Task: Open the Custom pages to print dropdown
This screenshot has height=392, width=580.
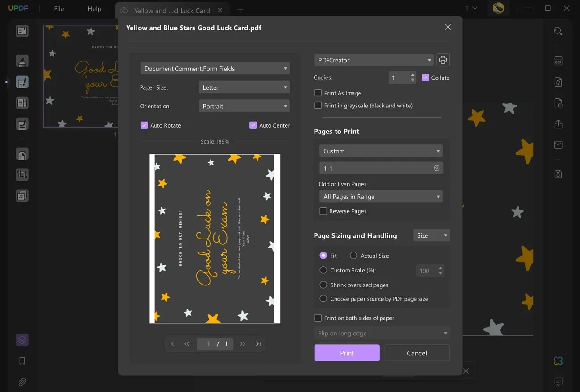Action: pos(381,151)
